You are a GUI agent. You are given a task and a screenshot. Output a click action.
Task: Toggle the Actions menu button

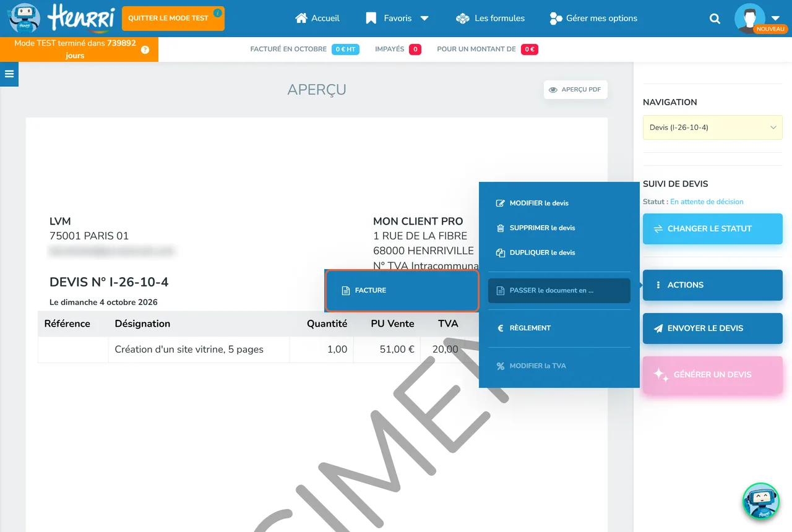(x=713, y=285)
